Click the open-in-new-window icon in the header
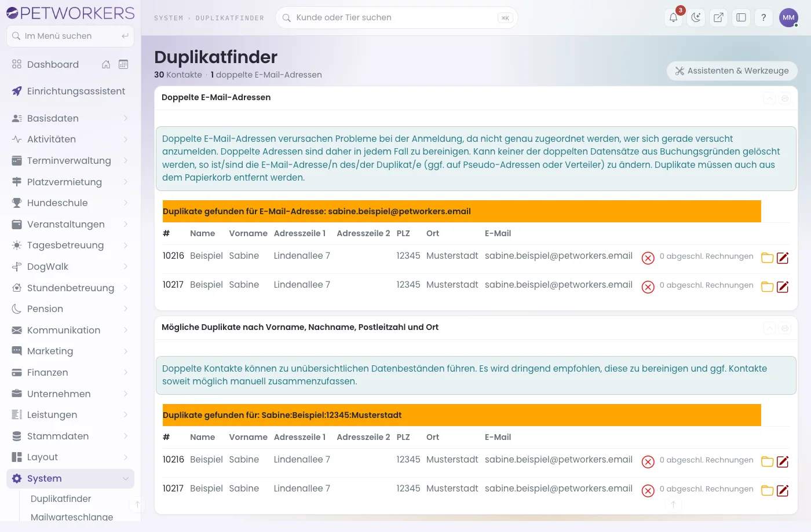Image resolution: width=811 pixels, height=532 pixels. (718, 17)
